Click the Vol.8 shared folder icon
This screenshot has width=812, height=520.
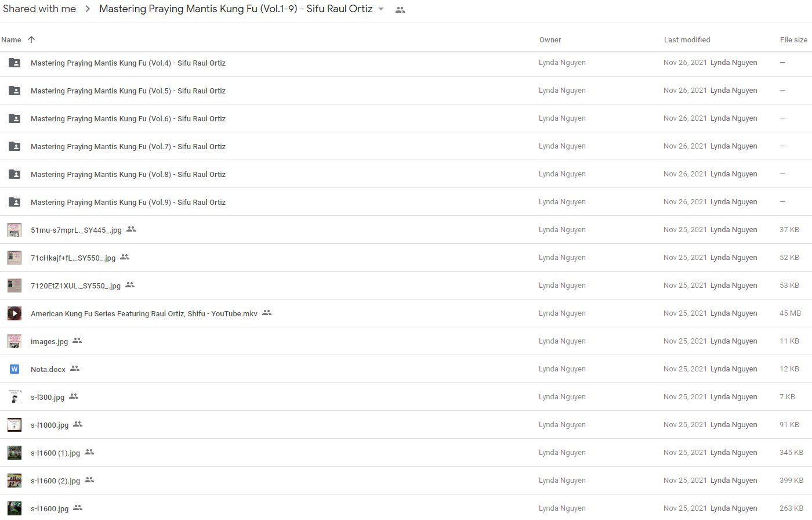click(x=14, y=174)
